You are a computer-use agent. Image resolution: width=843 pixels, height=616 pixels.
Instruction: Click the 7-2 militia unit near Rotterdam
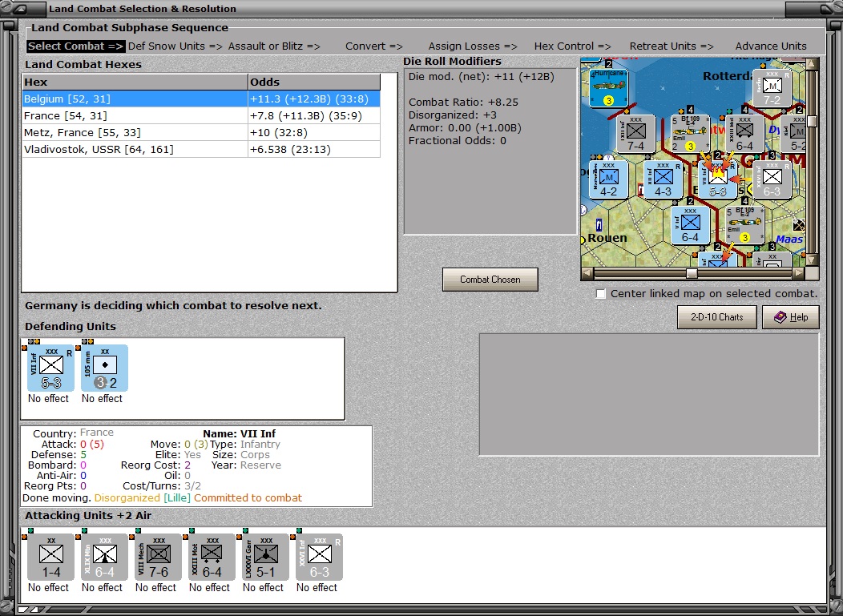point(772,88)
